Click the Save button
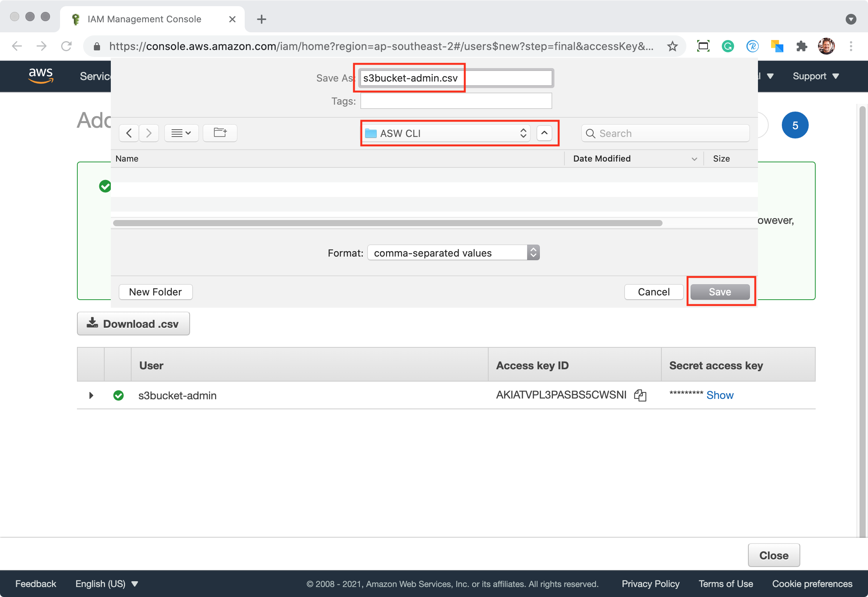 (720, 292)
